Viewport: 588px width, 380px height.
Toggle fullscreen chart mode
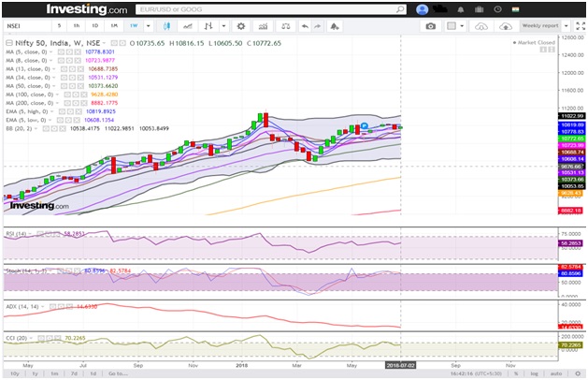(x=581, y=26)
